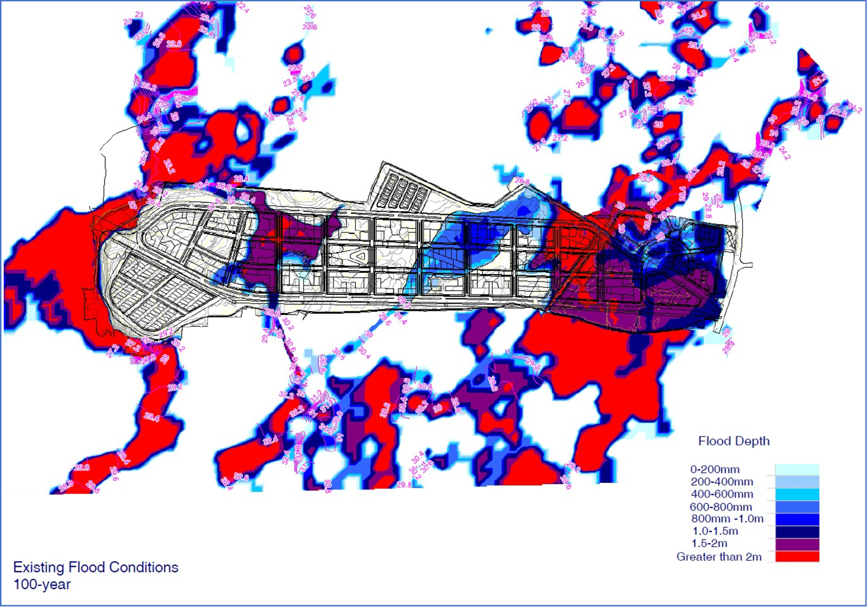Select the 100-year caption text
This screenshot has height=609, width=868.
click(x=42, y=584)
